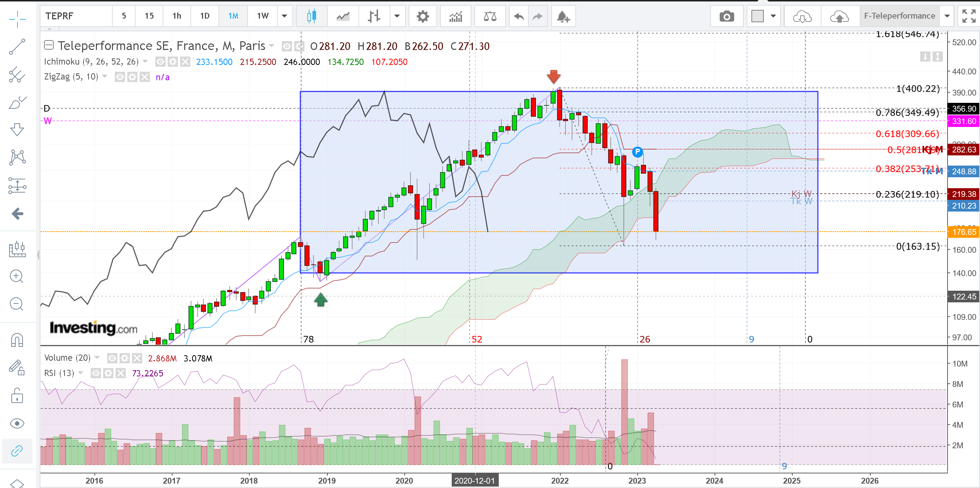This screenshot has height=488, width=980.
Task: Open the chart style dropdown arrow
Action: (x=397, y=16)
